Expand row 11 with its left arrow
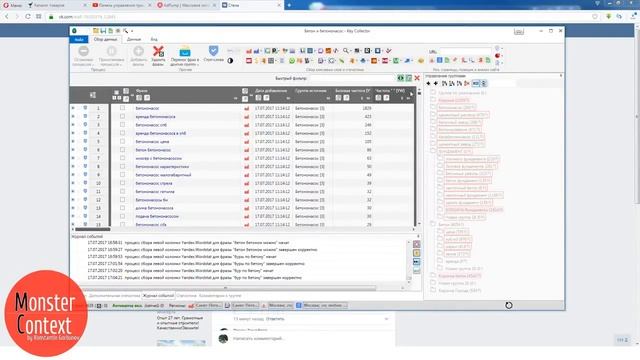 tap(73, 191)
